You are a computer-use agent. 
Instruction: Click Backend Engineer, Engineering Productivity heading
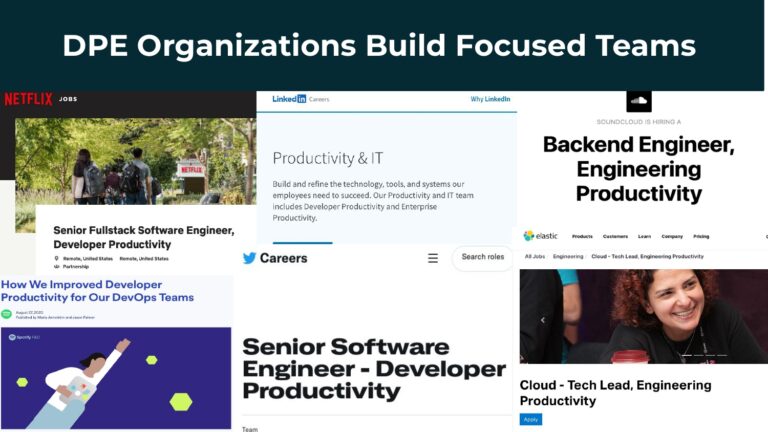[639, 169]
